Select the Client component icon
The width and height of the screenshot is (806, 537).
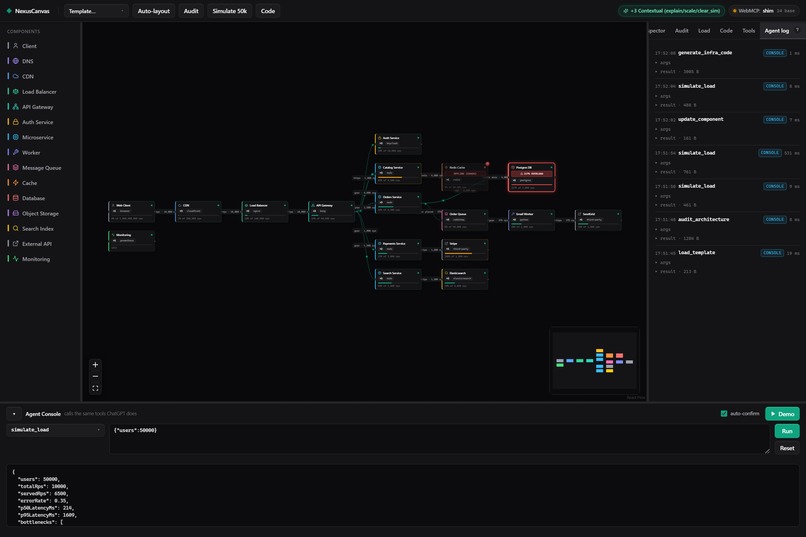15,46
